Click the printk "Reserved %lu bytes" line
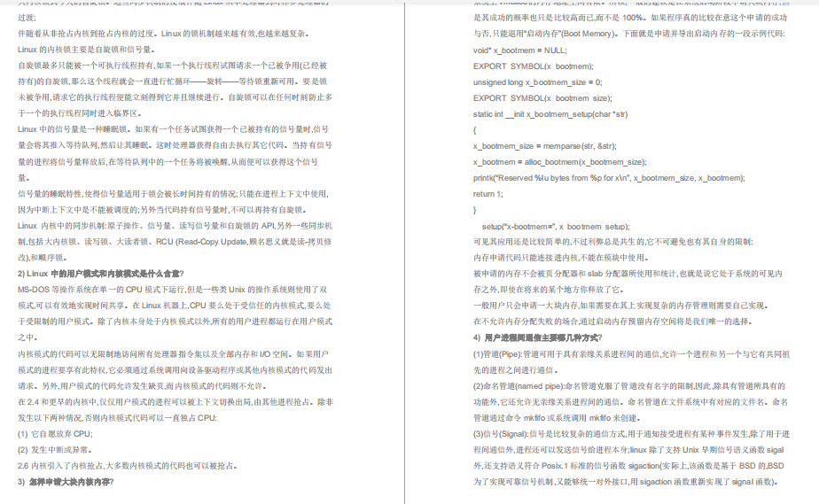 click(x=609, y=178)
